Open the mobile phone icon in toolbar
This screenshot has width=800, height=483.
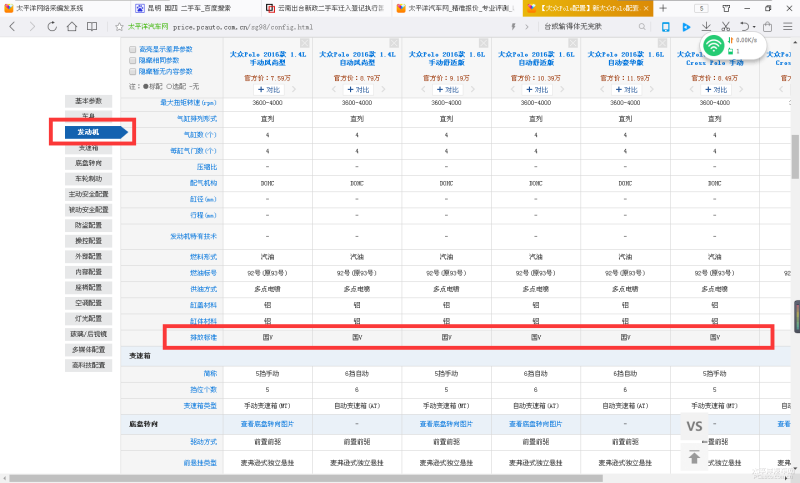click(x=665, y=27)
